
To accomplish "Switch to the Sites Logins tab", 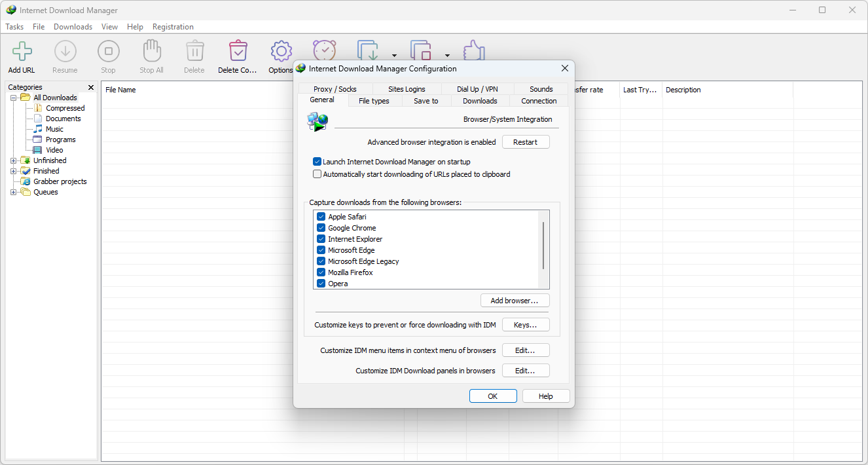I will (x=407, y=89).
